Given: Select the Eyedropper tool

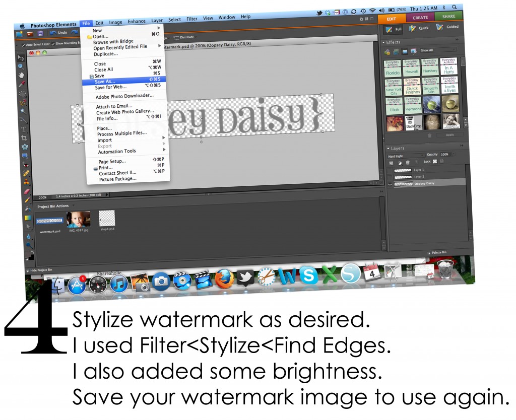Looking at the screenshot, I should coord(22,85).
